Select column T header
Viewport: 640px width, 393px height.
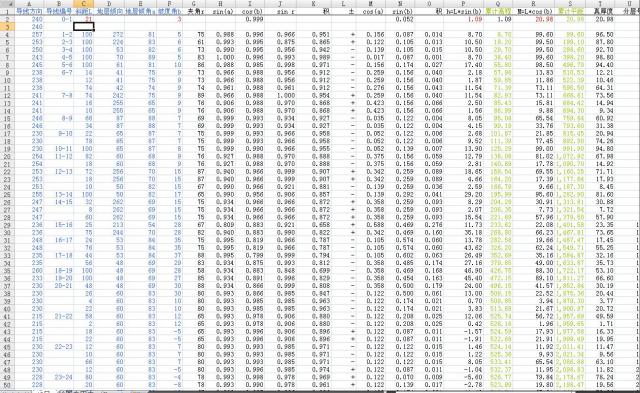coord(600,4)
